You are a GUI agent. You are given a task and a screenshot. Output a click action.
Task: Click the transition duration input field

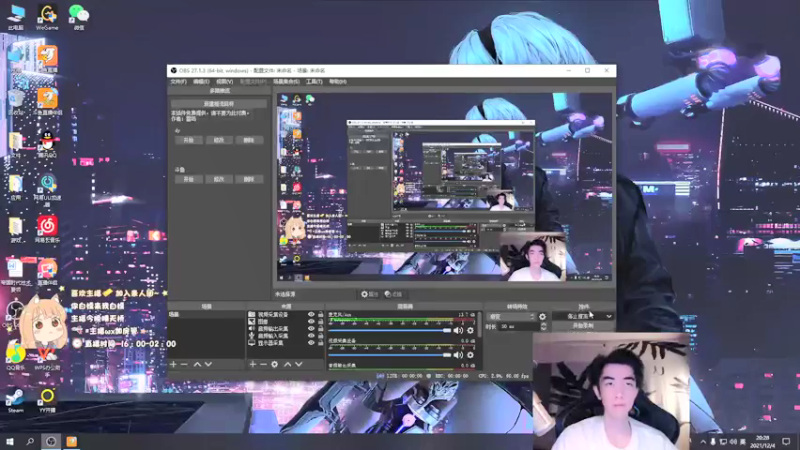pos(519,327)
